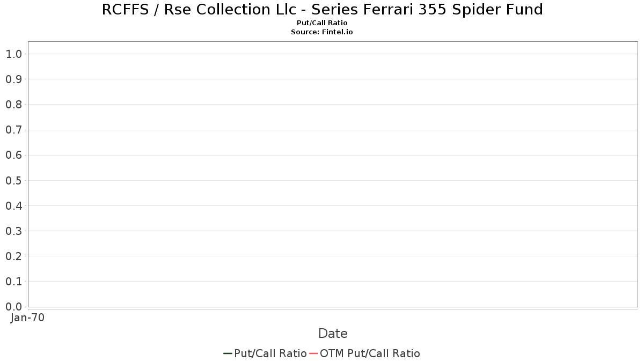The width and height of the screenshot is (644, 362).
Task: Click the 0.0 y-axis label
Action: click(13, 307)
